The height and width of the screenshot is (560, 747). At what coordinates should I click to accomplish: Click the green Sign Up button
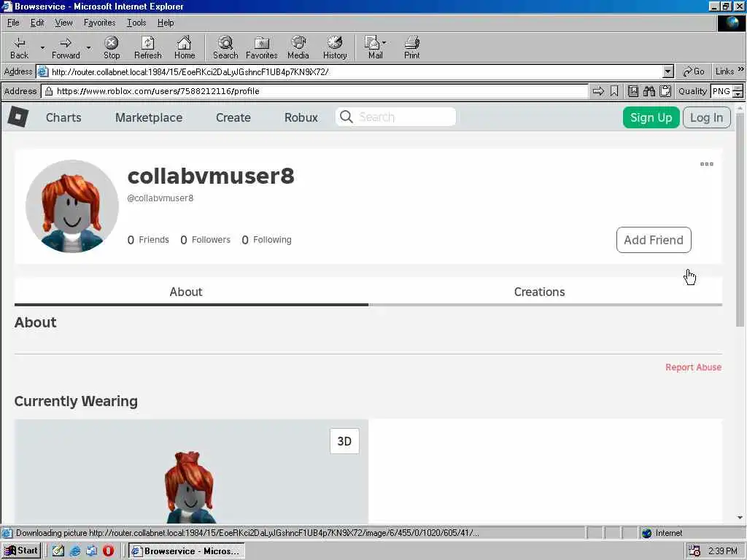pyautogui.click(x=651, y=117)
